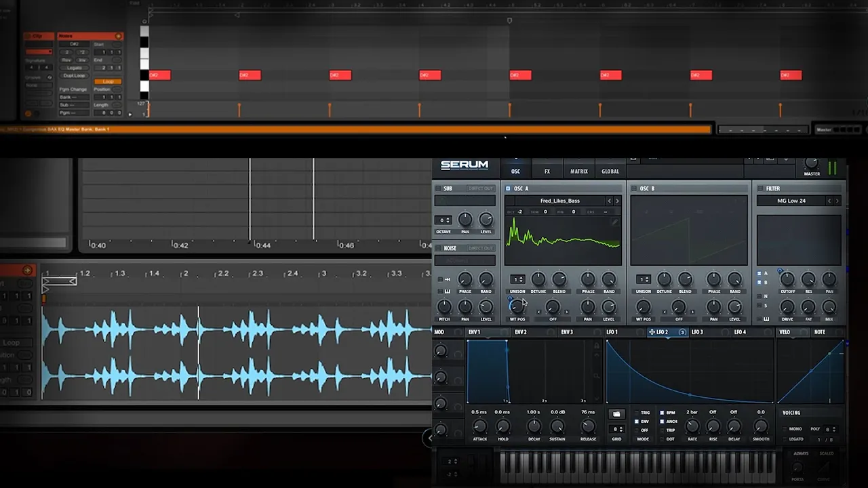Click next filter type arrow
The height and width of the screenshot is (488, 868).
pyautogui.click(x=837, y=201)
